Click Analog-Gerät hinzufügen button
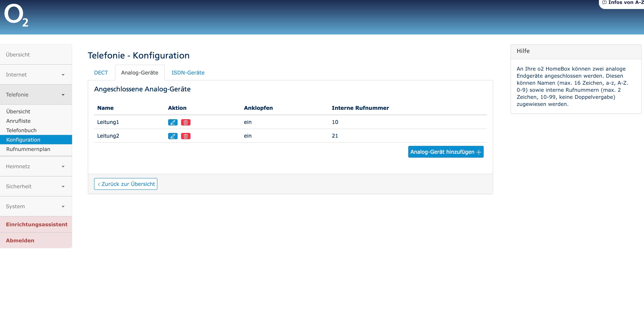Image resolution: width=644 pixels, height=329 pixels. 445,152
